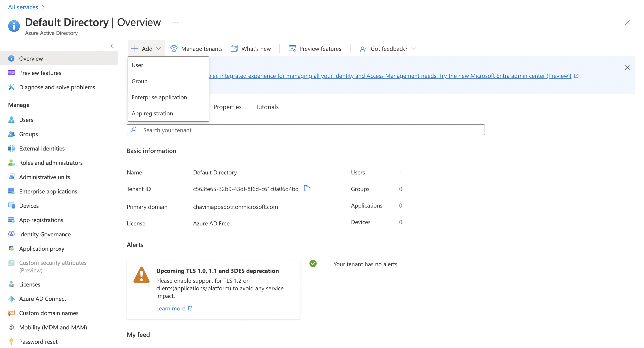Click Preview features toolbar icon
Image resolution: width=644 pixels, height=348 pixels.
pos(292,49)
